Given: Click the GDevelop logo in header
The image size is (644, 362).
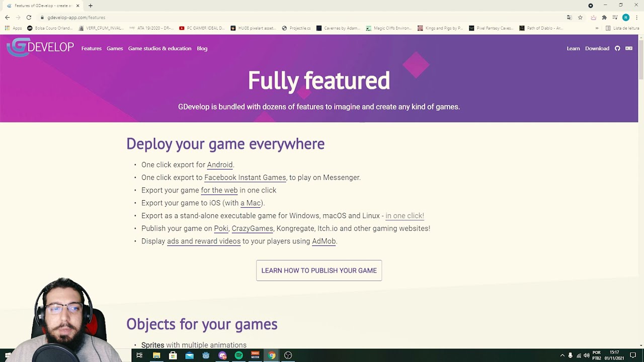Looking at the screenshot, I should 40,47.
